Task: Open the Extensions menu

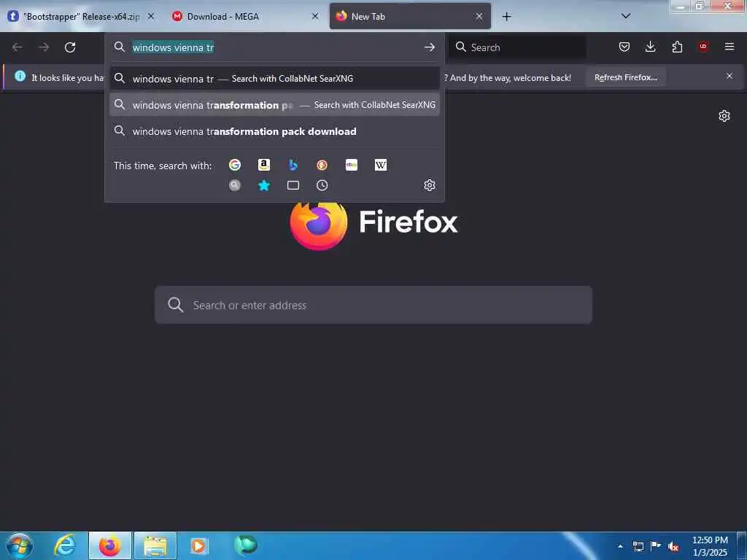Action: click(x=677, y=47)
